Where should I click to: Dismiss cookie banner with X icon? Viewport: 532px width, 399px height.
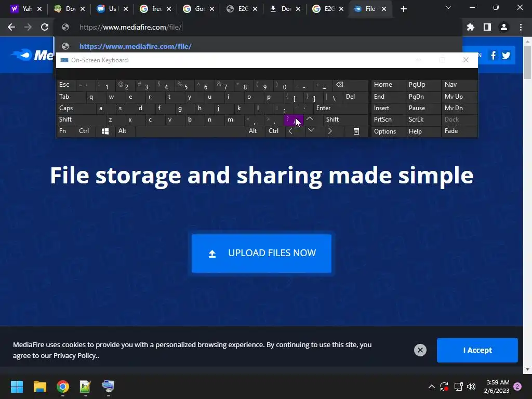click(420, 350)
